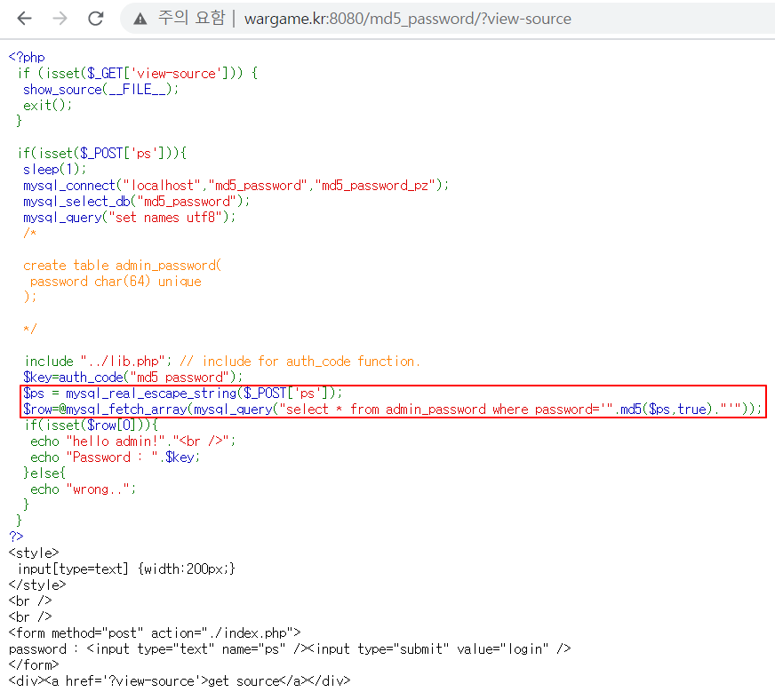Click the echo "wrong.." line
The image size is (775, 700).
pyautogui.click(x=83, y=489)
